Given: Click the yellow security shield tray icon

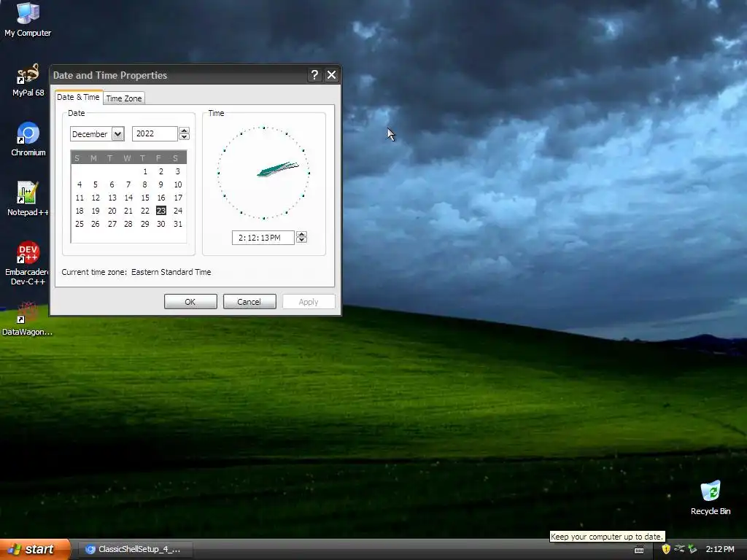Looking at the screenshot, I should [x=666, y=549].
